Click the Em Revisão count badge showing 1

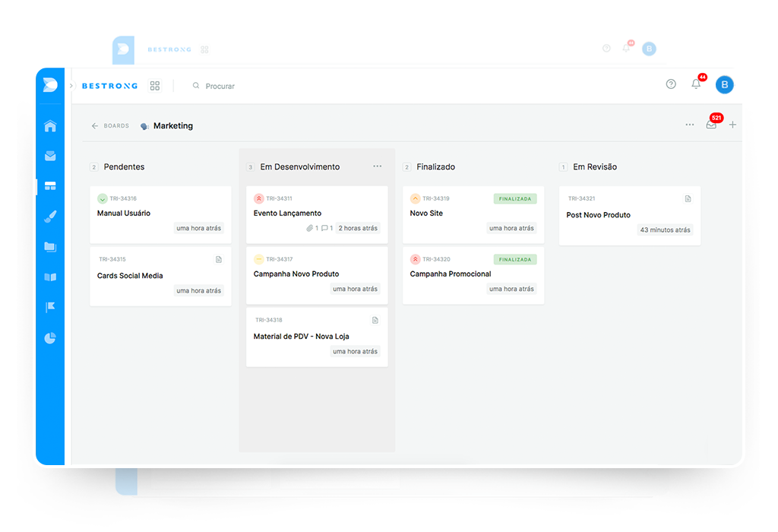563,167
